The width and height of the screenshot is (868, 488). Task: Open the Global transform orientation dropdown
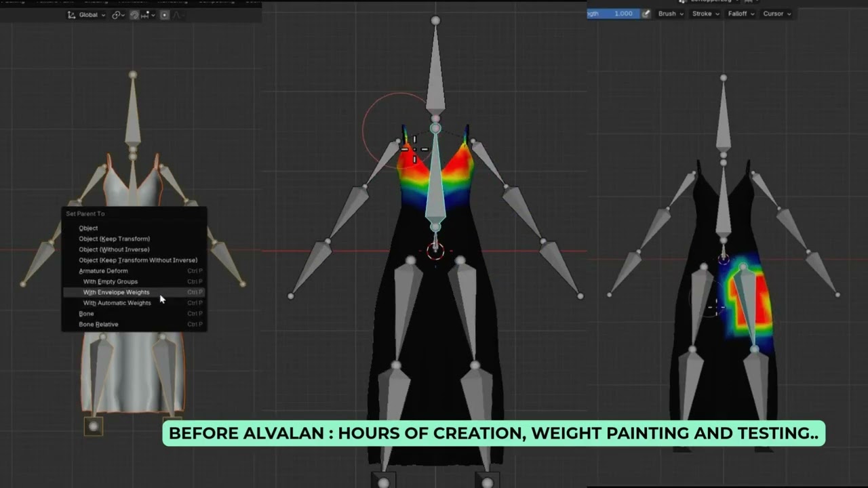pyautogui.click(x=87, y=15)
